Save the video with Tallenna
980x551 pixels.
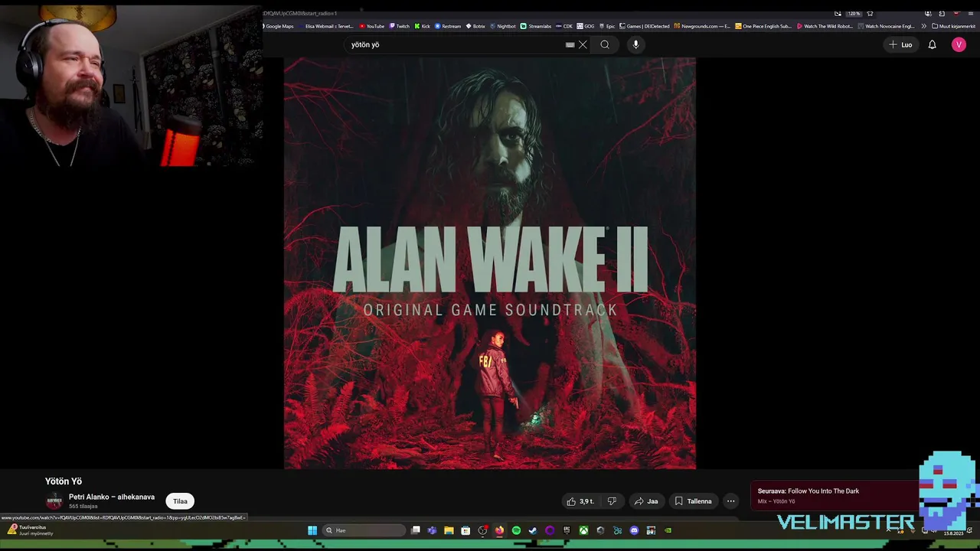[x=693, y=501]
